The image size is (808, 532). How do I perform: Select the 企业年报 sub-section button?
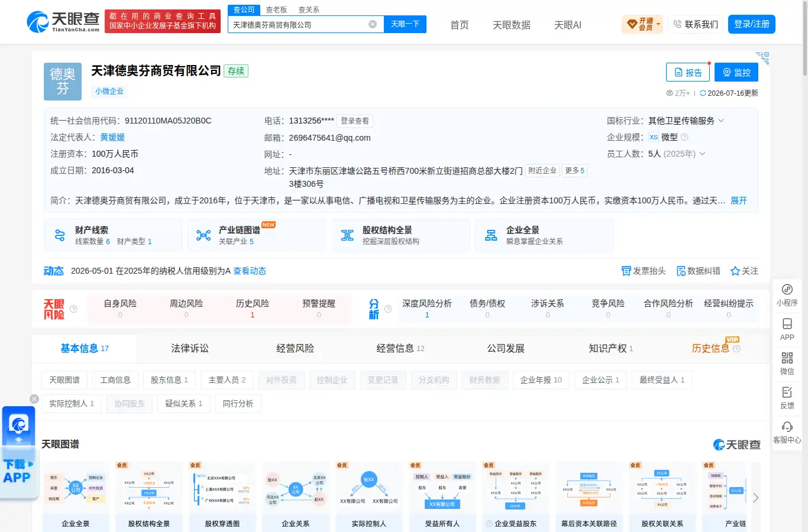click(x=541, y=380)
